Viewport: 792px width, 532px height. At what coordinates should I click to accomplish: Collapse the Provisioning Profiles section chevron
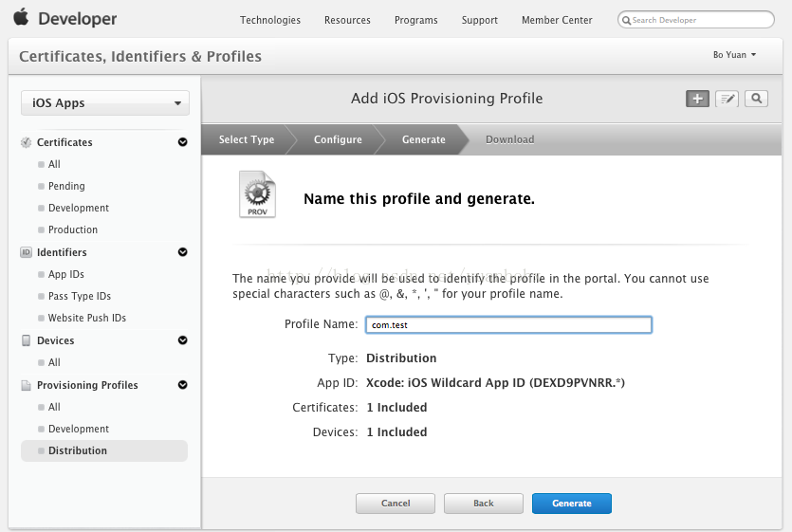pyautogui.click(x=182, y=385)
